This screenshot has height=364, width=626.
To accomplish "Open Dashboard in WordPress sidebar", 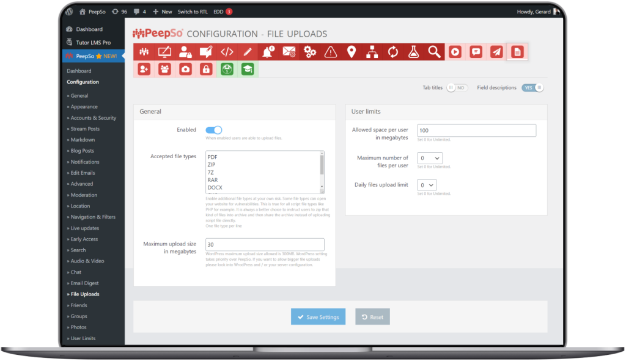I will pyautogui.click(x=89, y=29).
